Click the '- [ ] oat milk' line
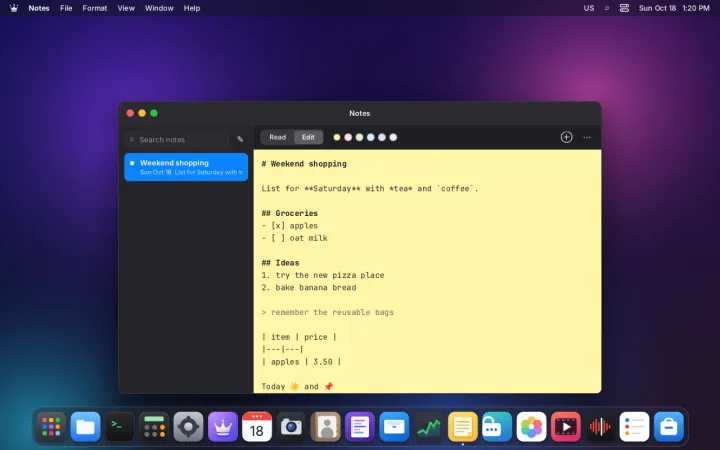This screenshot has height=450, width=720. coord(294,238)
